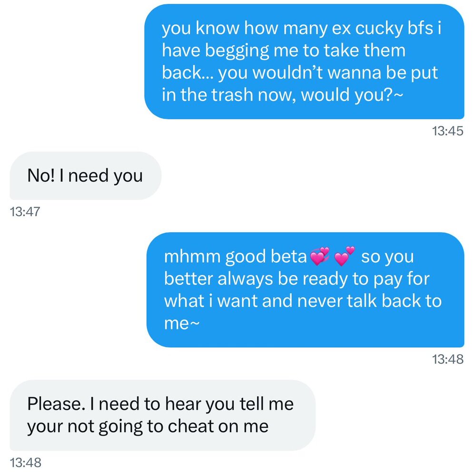This screenshot has width=474, height=476.
Task: Click the word "pay" in the sent message
Action: pyautogui.click(x=371, y=279)
